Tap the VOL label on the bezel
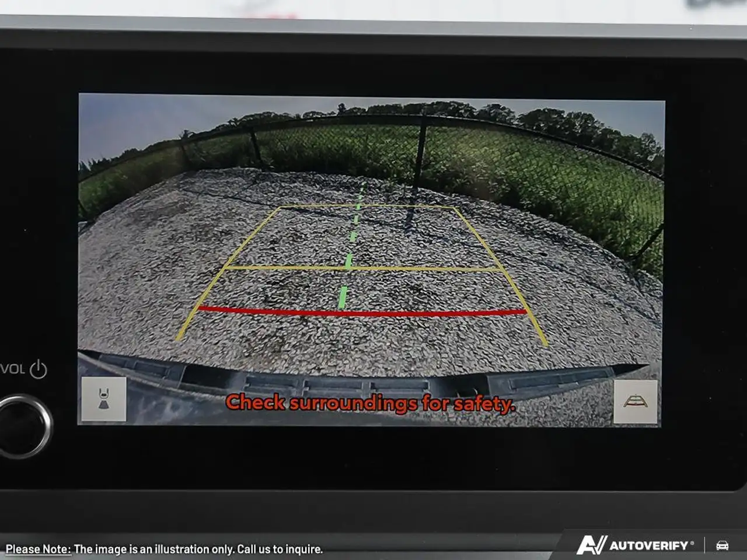Screen dimensions: 747x560 pyautogui.click(x=13, y=369)
